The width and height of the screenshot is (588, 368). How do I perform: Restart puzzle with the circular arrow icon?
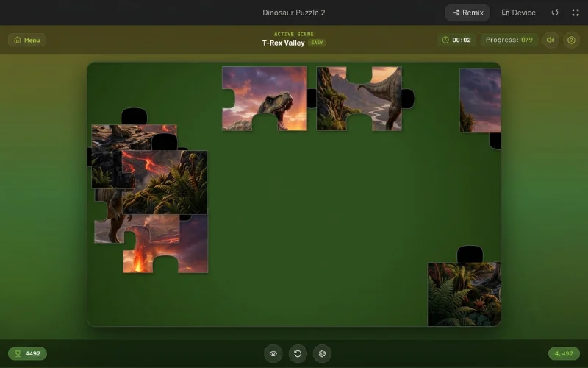tap(298, 353)
